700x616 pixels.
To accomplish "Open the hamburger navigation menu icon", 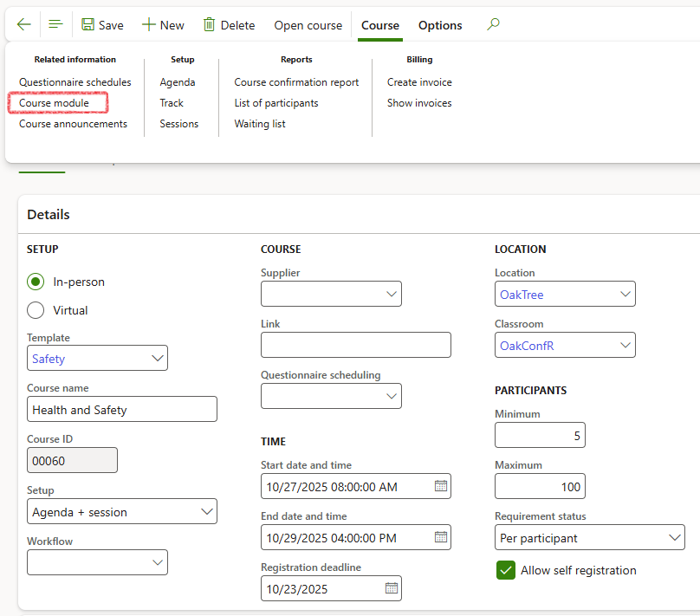I will 55,25.
